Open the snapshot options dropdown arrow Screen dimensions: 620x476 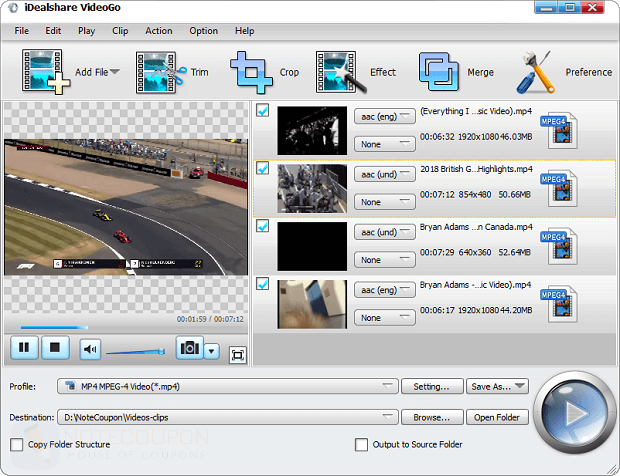click(212, 351)
